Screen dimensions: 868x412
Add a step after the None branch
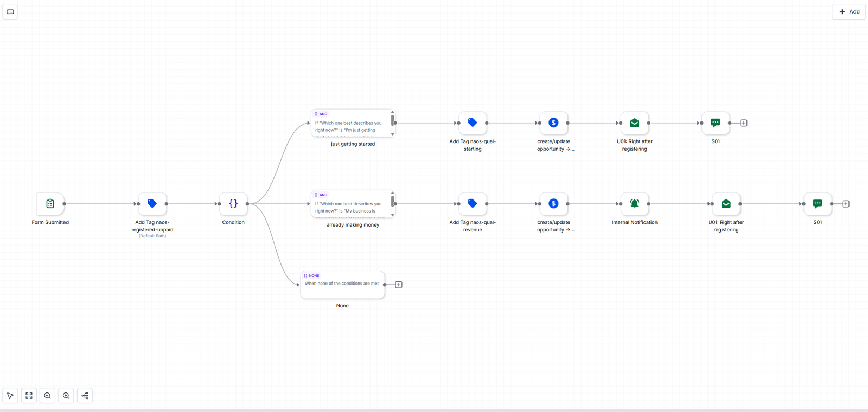(399, 285)
